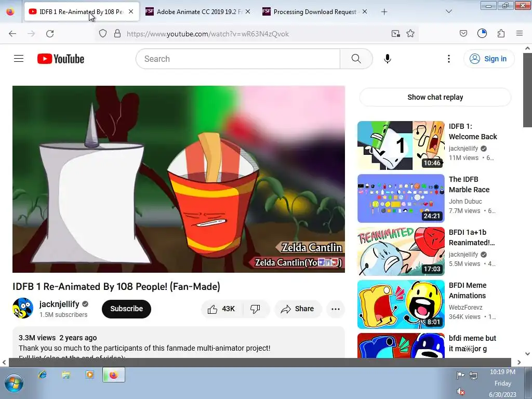Screen dimensions: 532x399
Task: Search with your voice microphone
Action: point(388,59)
